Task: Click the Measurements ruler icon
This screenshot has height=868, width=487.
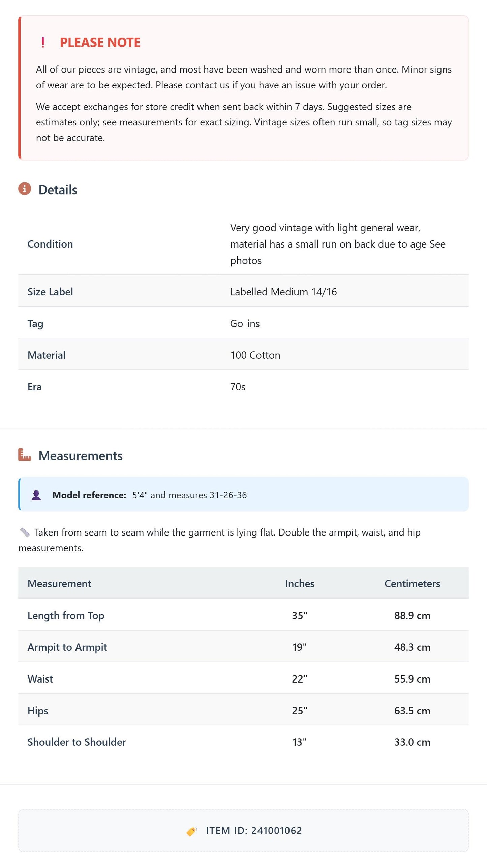Action: pyautogui.click(x=25, y=455)
